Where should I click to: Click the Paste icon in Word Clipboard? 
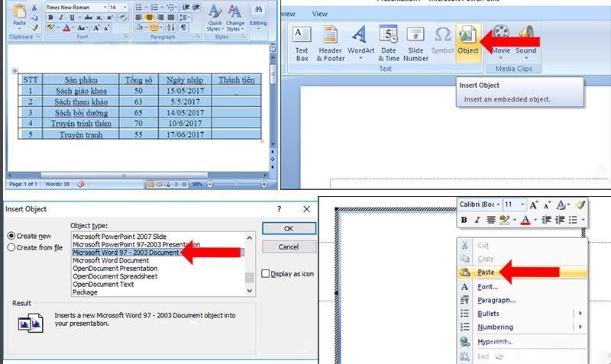pyautogui.click(x=19, y=15)
